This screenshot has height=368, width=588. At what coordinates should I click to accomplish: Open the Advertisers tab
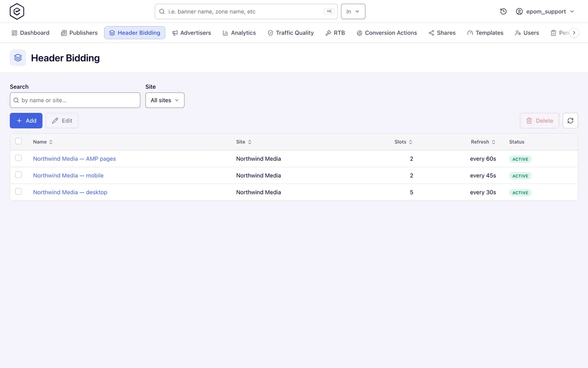click(x=192, y=33)
